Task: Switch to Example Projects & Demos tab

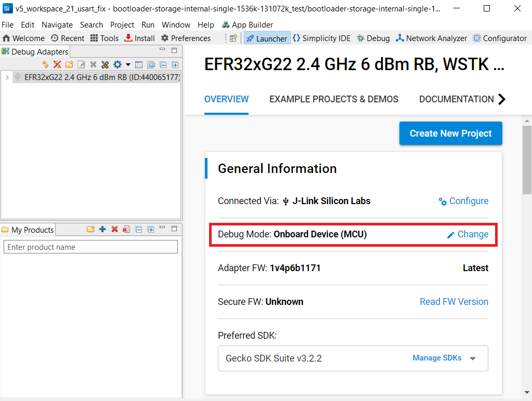Action: click(x=334, y=99)
